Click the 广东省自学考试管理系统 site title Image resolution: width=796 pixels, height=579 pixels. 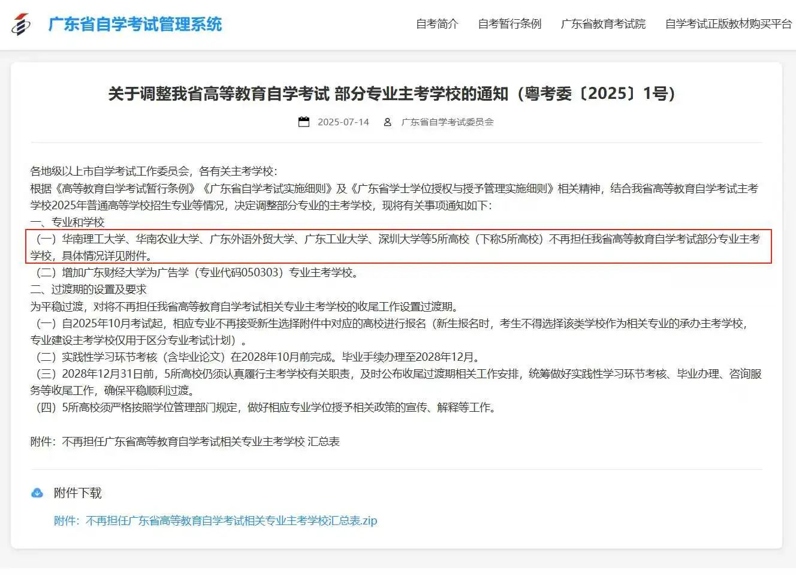coord(135,24)
